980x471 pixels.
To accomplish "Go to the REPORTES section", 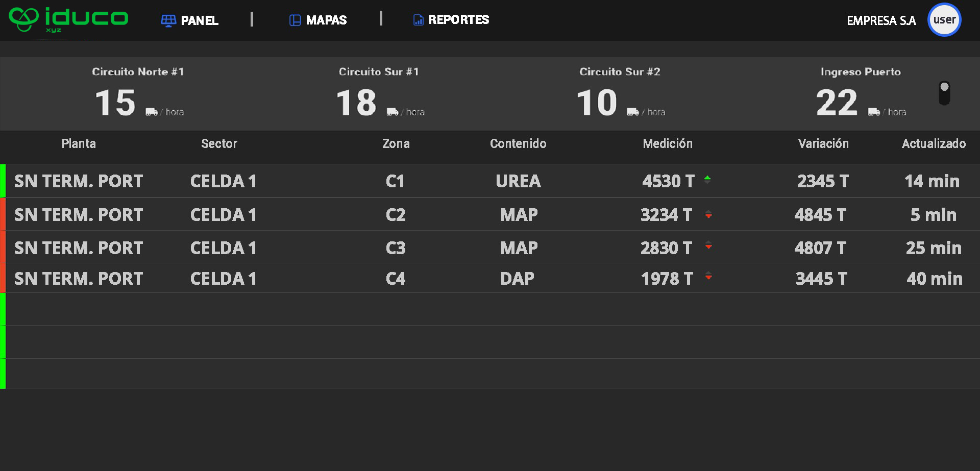I will [x=458, y=20].
